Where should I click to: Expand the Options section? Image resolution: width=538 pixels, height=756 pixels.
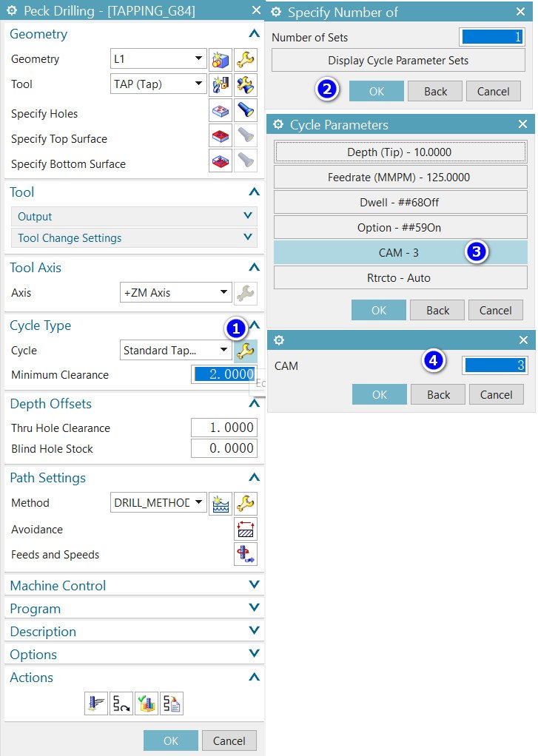(x=134, y=654)
